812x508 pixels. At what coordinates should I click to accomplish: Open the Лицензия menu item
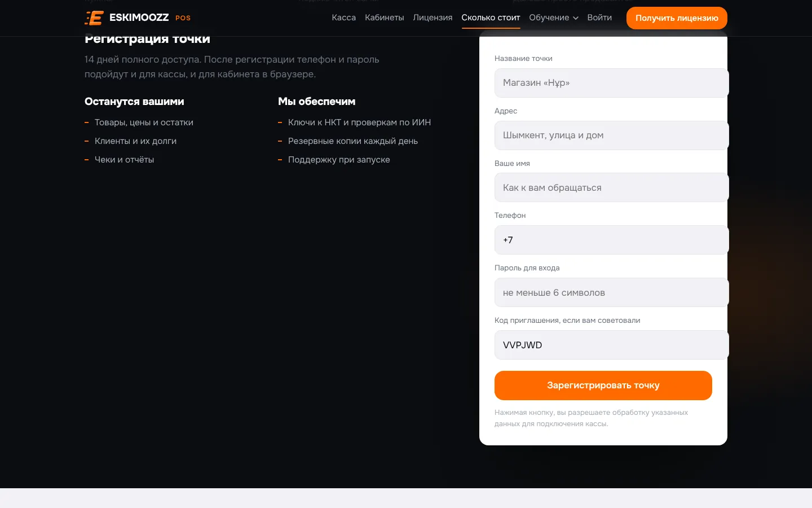tap(433, 17)
